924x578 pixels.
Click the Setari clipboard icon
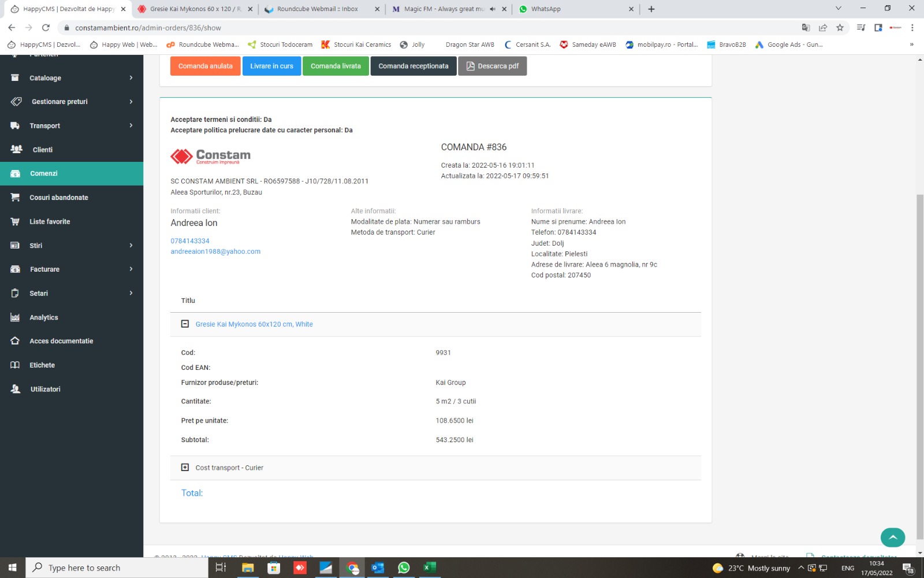[15, 293]
